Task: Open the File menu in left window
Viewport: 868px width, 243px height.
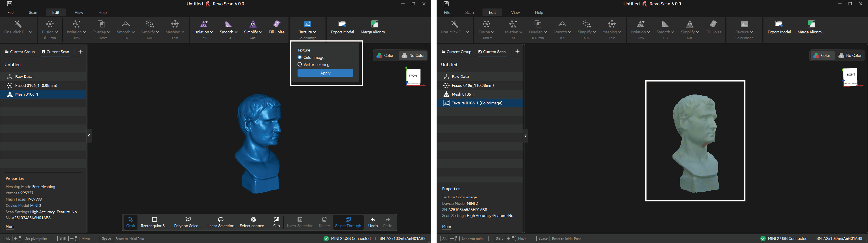Action: pos(10,12)
